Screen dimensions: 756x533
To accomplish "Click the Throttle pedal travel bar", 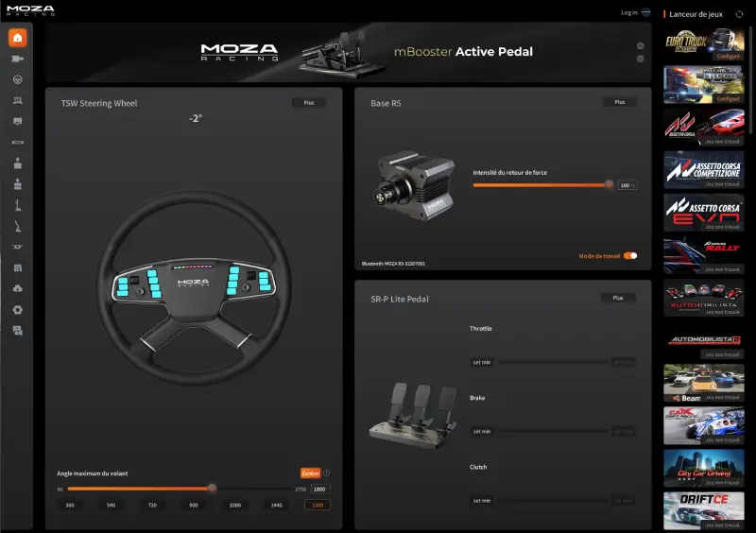I will click(x=553, y=362).
